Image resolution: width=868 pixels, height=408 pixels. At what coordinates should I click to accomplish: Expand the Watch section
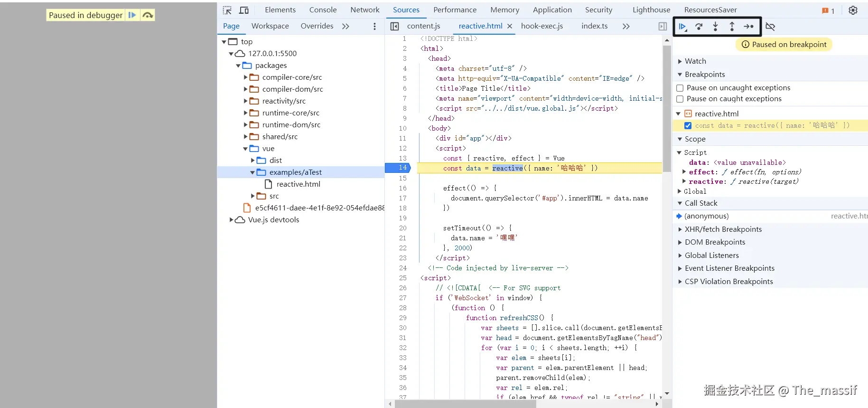tap(695, 61)
